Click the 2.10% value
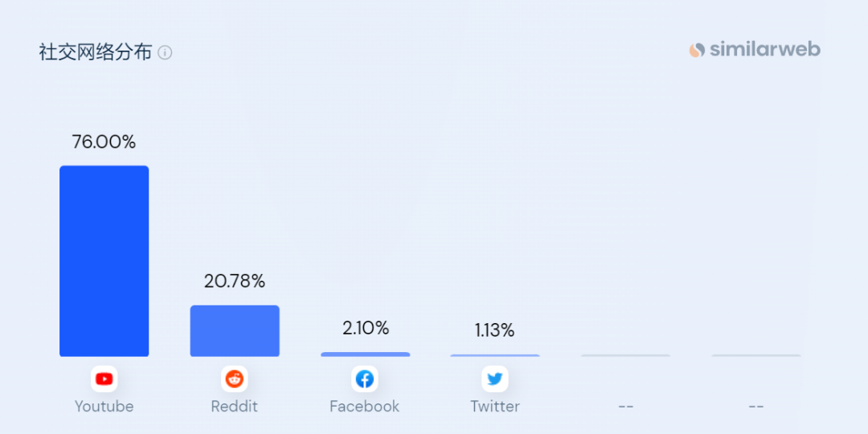Image resolution: width=868 pixels, height=434 pixels. pos(366,328)
